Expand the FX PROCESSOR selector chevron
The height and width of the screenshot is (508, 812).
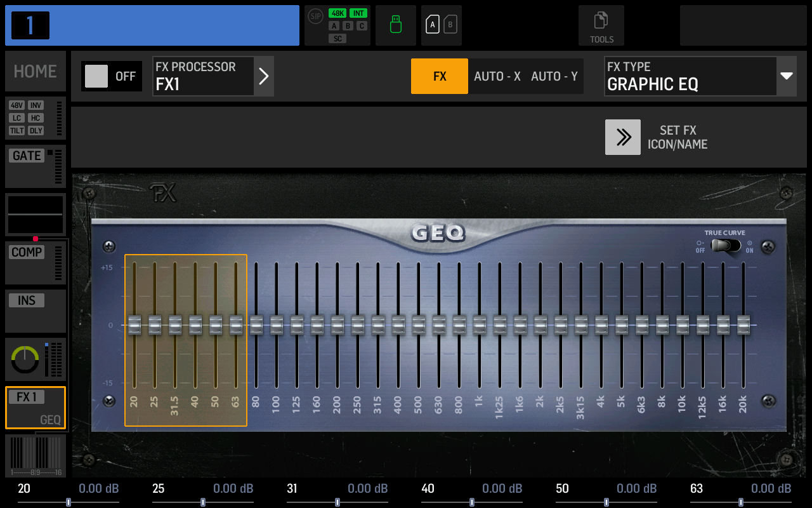click(x=263, y=76)
